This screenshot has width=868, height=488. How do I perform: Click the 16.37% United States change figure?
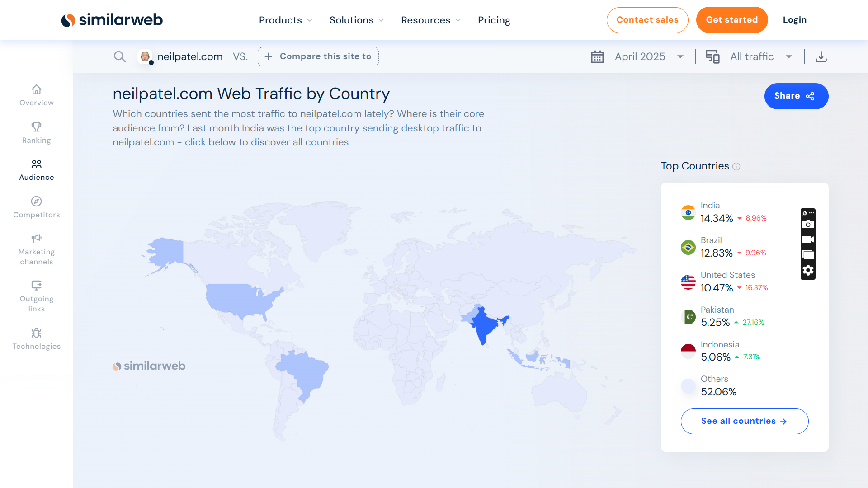pyautogui.click(x=756, y=288)
